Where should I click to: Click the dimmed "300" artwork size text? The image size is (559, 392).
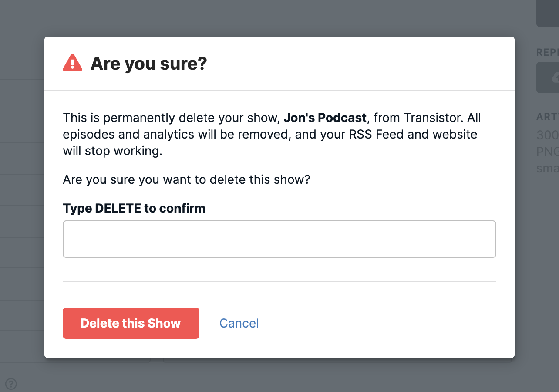pyautogui.click(x=547, y=135)
